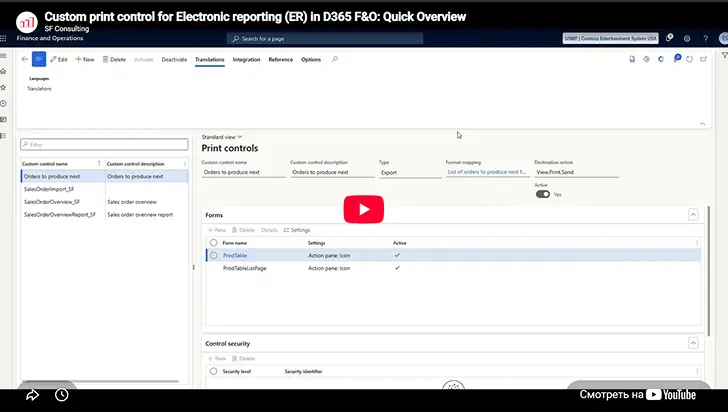Image resolution: width=728 pixels, height=412 pixels.
Task: Click the attachments icon in top-right toolbar
Action: [632, 59]
